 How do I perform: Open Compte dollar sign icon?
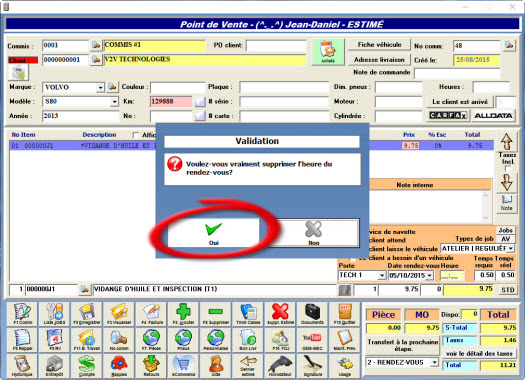87,366
